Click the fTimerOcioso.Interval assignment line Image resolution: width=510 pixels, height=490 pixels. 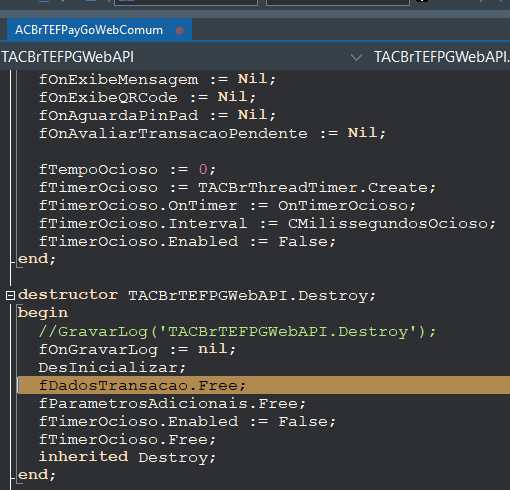267,224
